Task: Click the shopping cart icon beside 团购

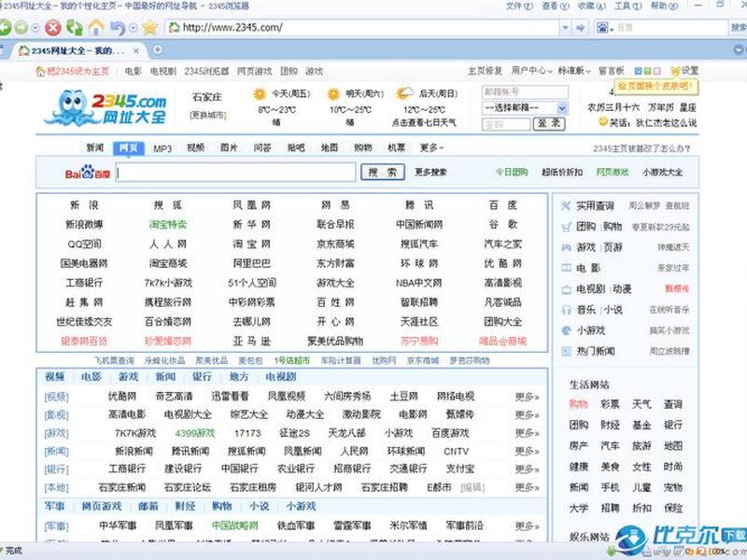Action: coord(566,227)
